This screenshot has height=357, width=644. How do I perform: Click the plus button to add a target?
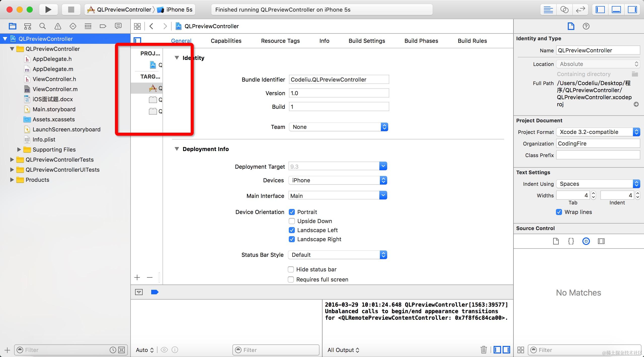point(137,277)
